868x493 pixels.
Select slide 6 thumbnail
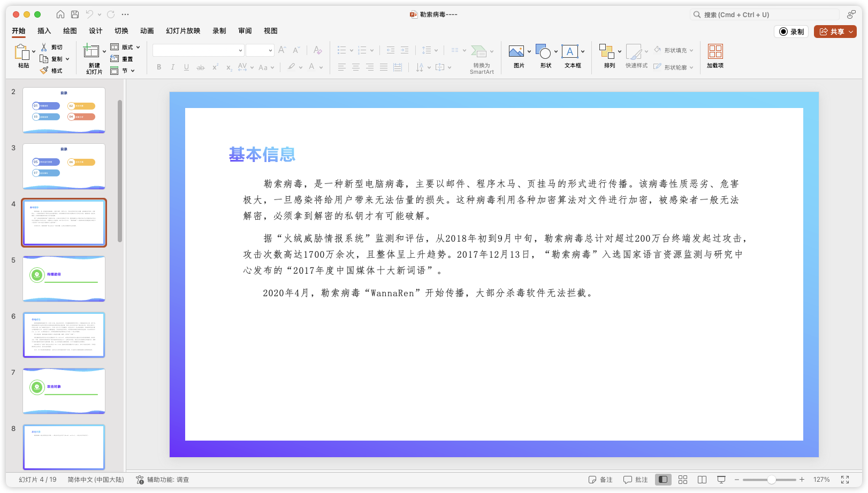coord(64,335)
